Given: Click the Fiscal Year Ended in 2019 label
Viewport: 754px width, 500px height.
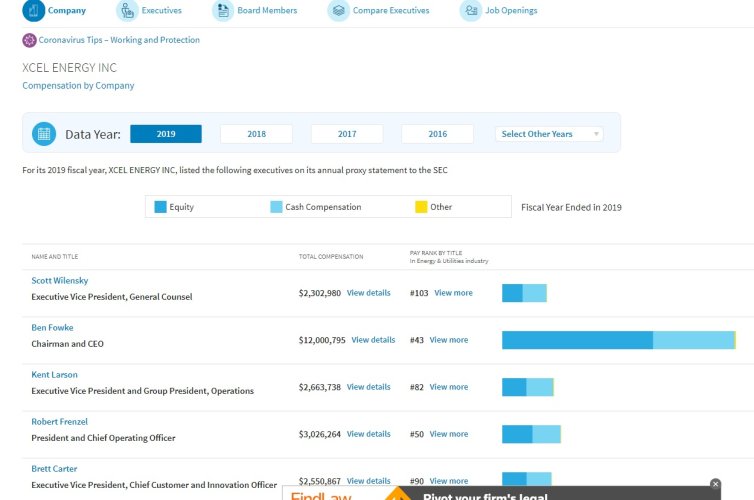Looking at the screenshot, I should coord(571,207).
